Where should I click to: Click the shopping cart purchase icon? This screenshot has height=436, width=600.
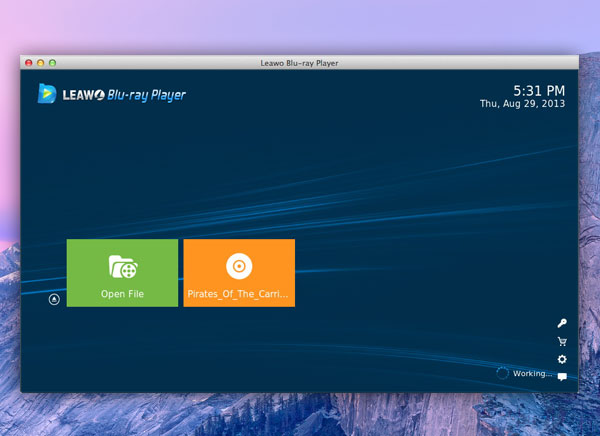tap(562, 341)
